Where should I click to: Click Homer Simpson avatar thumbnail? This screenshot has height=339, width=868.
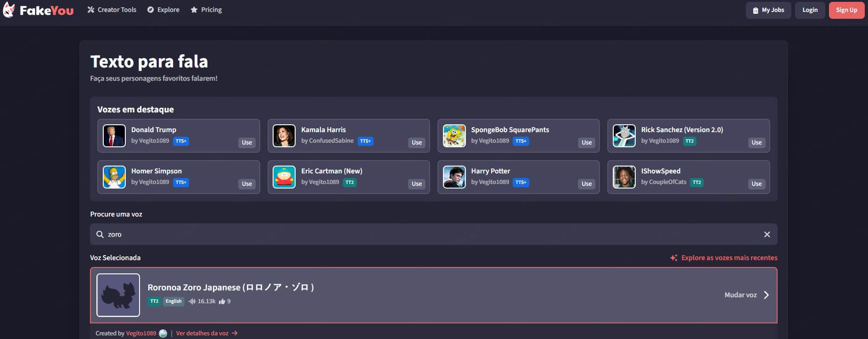(x=114, y=177)
